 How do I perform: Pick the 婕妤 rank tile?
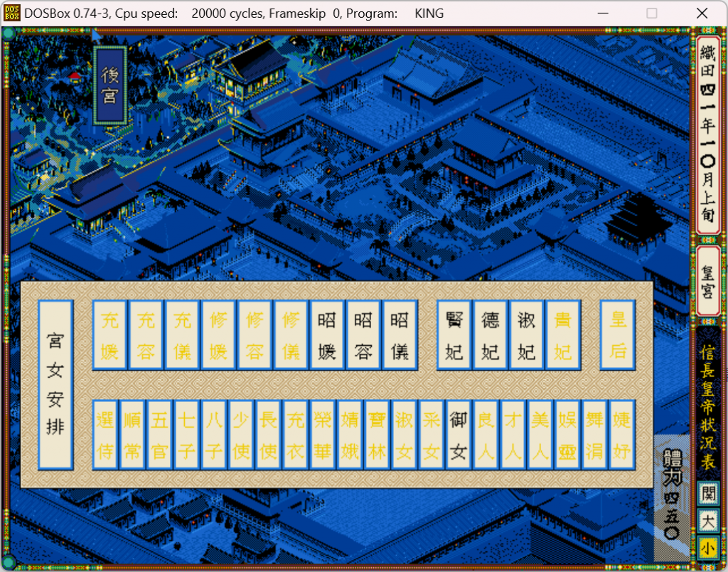coord(621,435)
